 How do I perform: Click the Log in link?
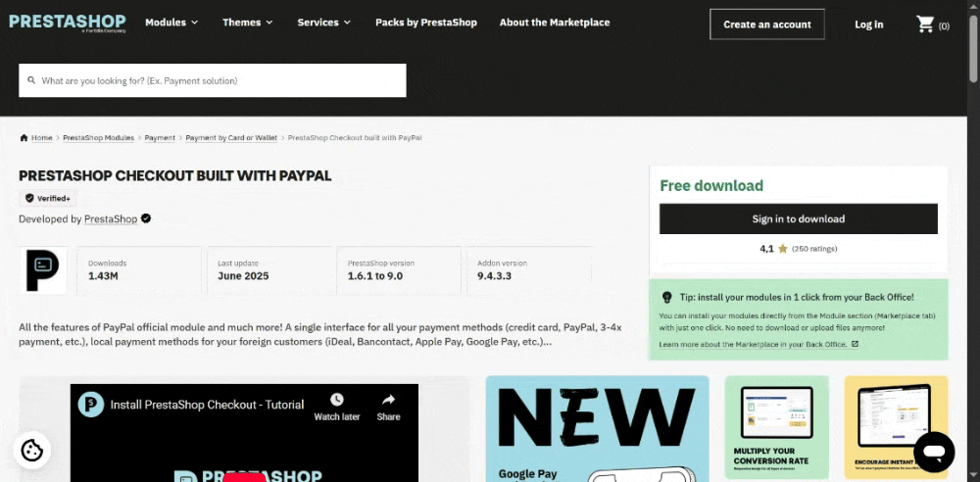point(868,24)
